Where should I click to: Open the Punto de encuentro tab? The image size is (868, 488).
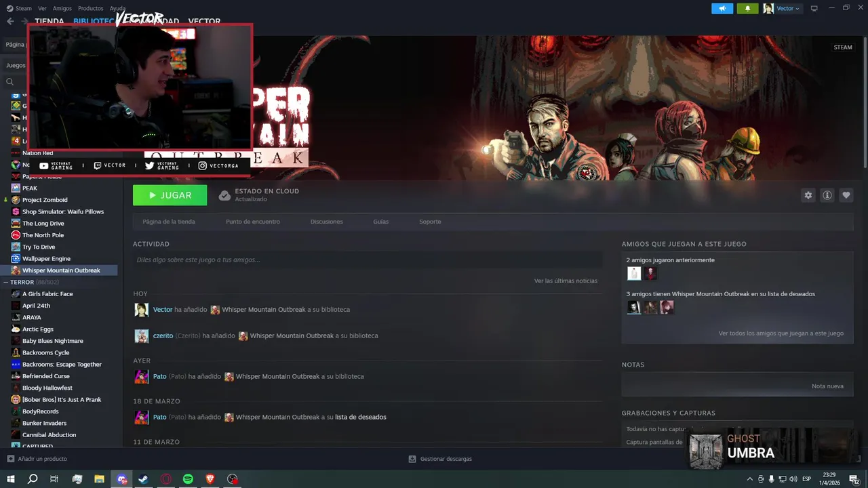pos(253,222)
